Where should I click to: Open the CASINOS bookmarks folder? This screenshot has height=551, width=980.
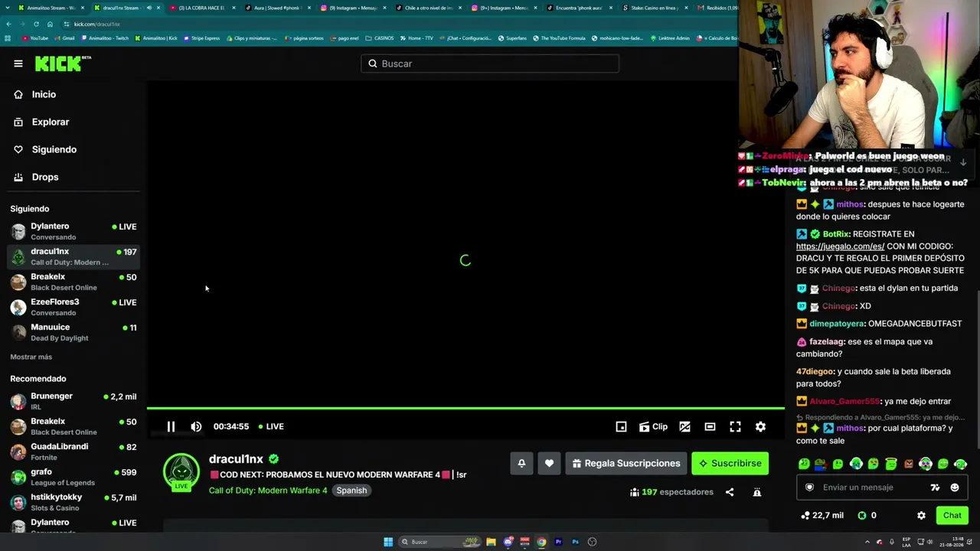pos(380,37)
